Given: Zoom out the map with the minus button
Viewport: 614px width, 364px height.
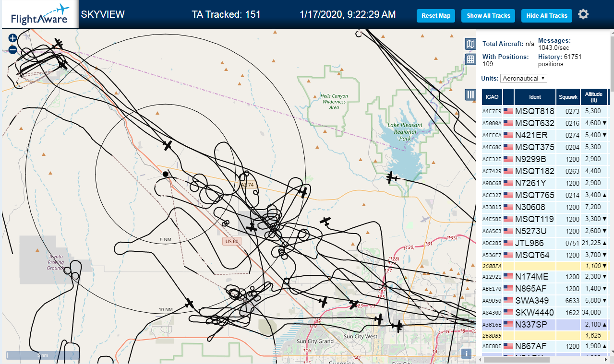Looking at the screenshot, I should 12,49.
